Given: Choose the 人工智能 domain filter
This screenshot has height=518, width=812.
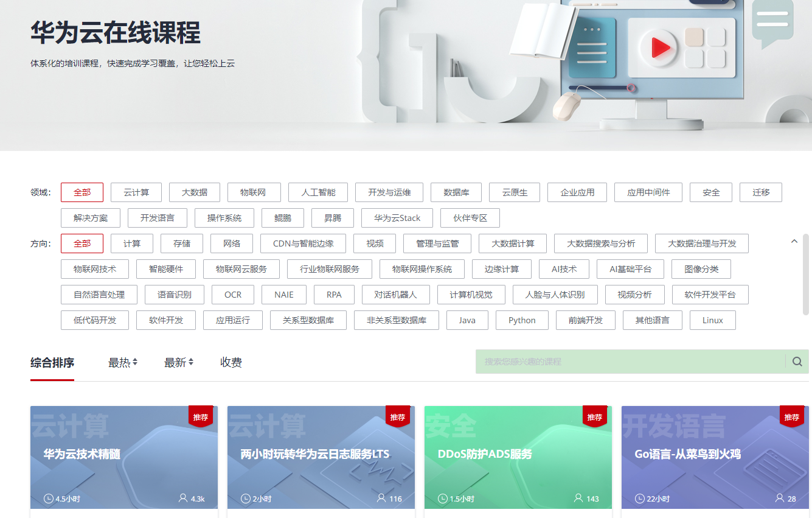Looking at the screenshot, I should (318, 192).
